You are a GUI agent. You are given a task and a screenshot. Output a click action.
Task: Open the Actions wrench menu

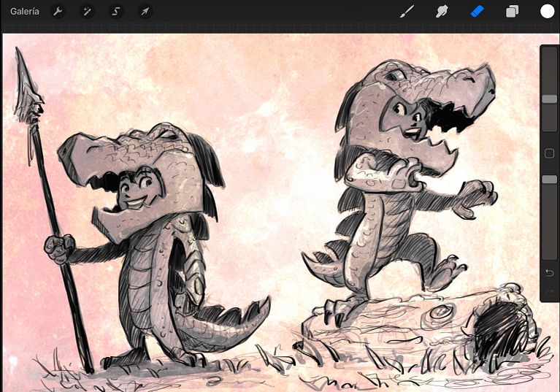click(x=58, y=12)
